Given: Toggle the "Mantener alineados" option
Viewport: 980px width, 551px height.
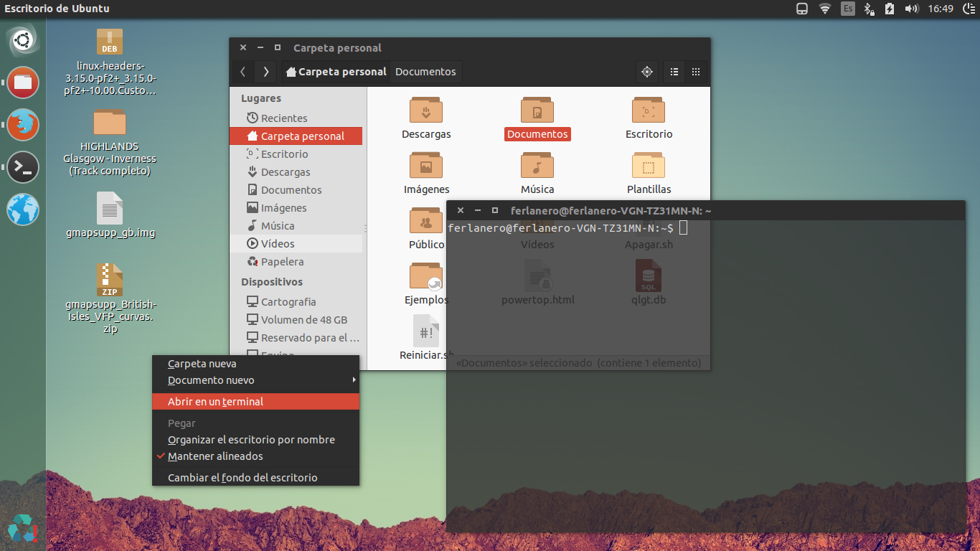Looking at the screenshot, I should [215, 456].
